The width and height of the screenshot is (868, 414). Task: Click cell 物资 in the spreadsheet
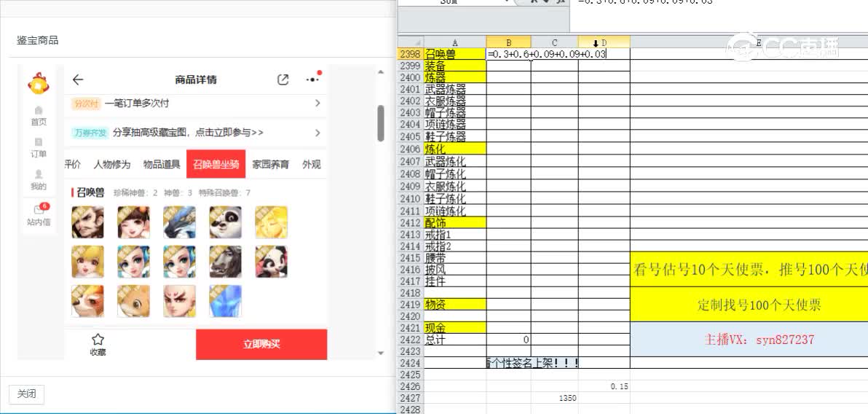(455, 304)
